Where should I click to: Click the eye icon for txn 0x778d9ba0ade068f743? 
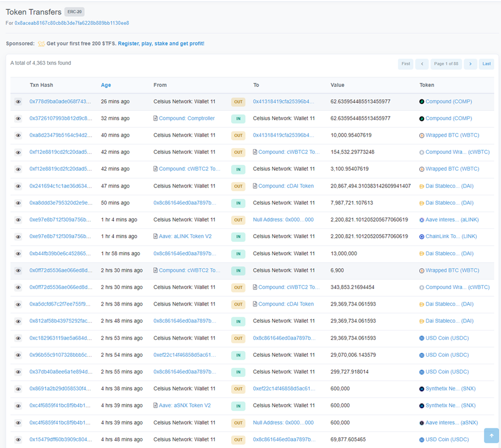(18, 102)
